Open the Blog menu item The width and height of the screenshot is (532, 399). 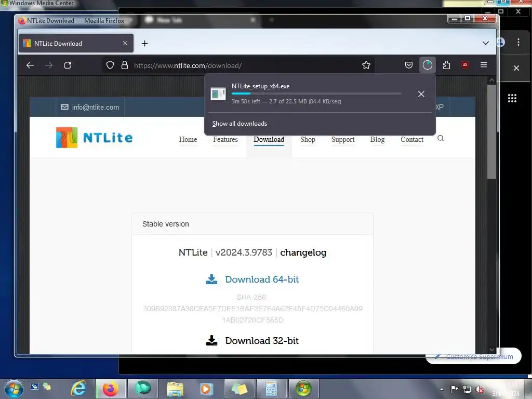377,139
